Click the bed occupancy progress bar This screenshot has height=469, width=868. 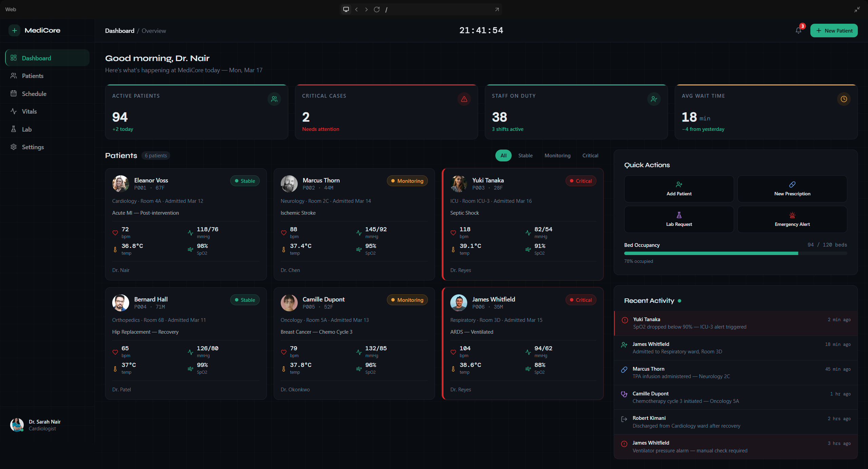click(735, 253)
